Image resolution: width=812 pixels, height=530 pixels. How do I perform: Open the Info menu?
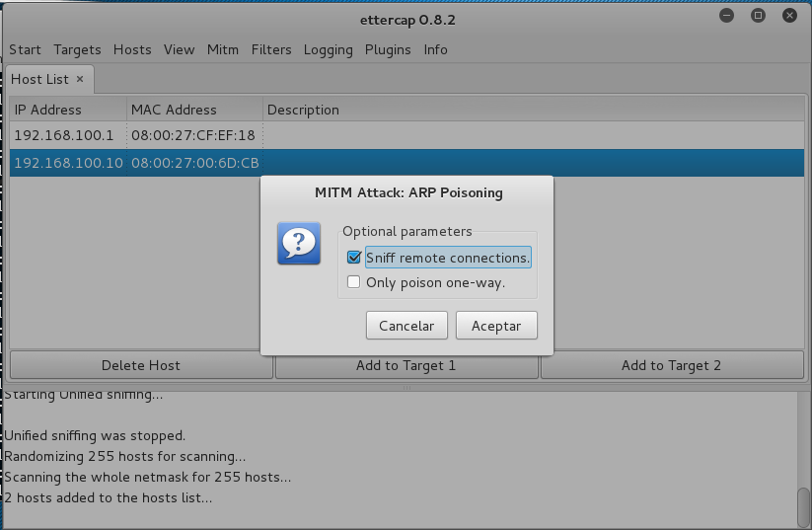click(435, 49)
